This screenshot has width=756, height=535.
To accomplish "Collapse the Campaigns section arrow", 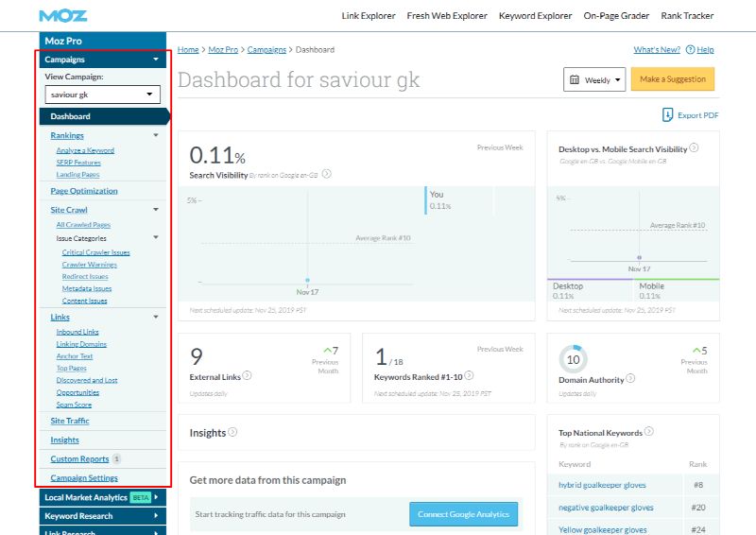I will (x=156, y=60).
